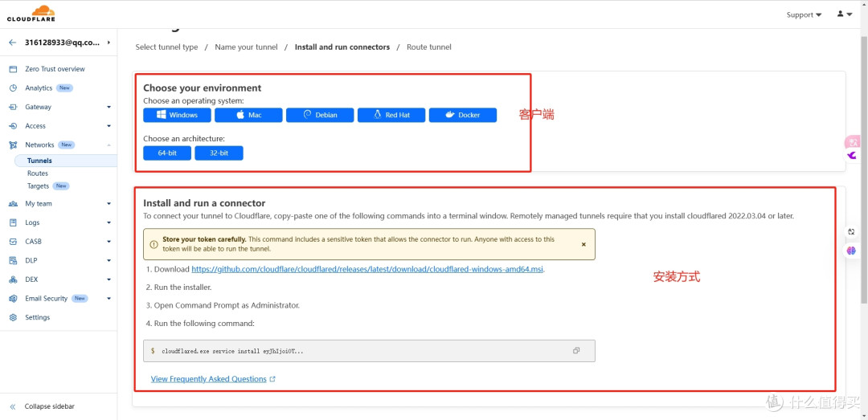Viewport: 868px width, 420px height.
Task: Click the warning info icon in banner
Action: 154,244
